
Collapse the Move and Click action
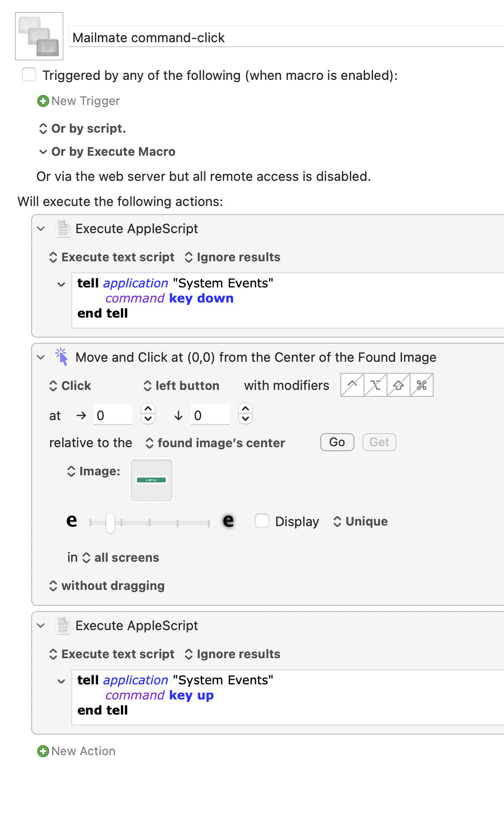(41, 357)
